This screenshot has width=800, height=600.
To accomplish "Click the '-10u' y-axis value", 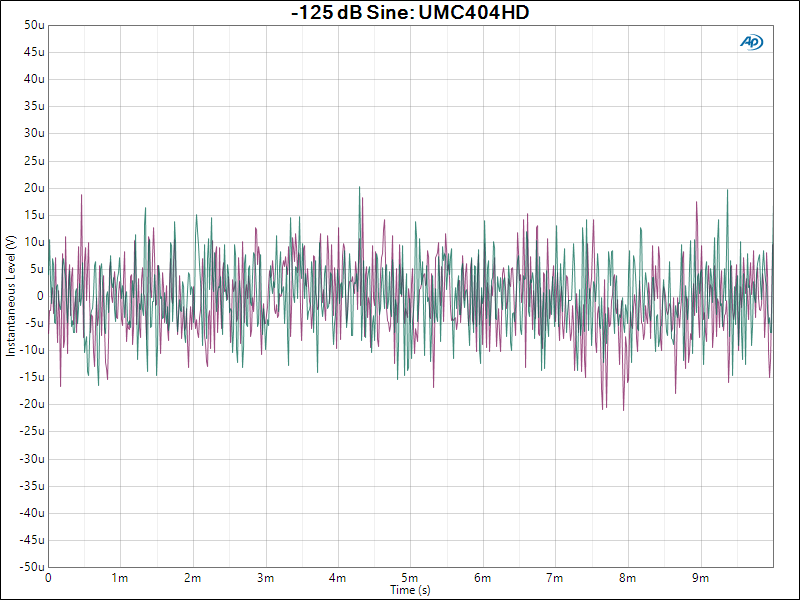I will click(32, 351).
